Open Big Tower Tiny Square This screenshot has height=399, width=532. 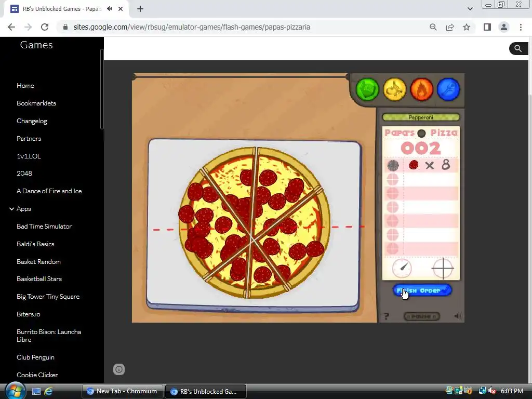tap(48, 297)
